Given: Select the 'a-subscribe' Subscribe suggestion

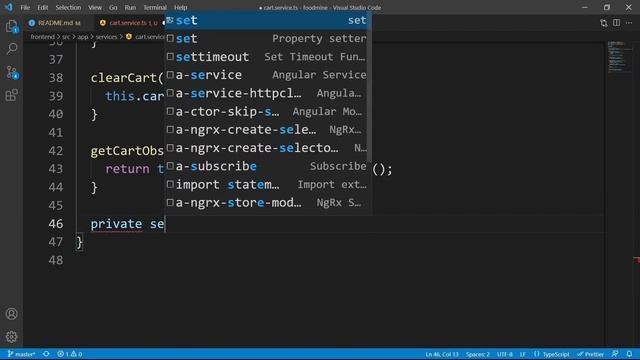Looking at the screenshot, I should point(267,166).
